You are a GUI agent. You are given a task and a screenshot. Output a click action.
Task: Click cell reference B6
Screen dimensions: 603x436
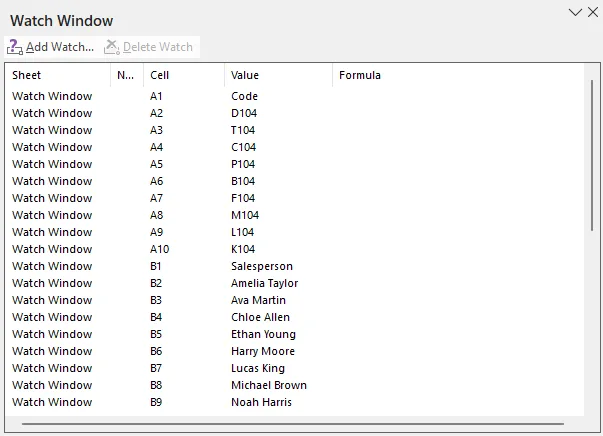156,351
